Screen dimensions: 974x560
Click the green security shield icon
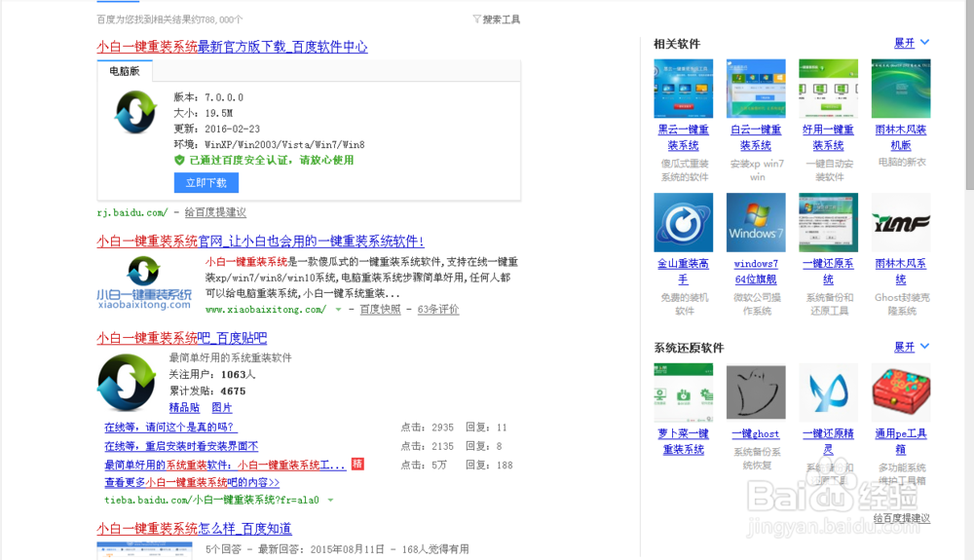179,160
